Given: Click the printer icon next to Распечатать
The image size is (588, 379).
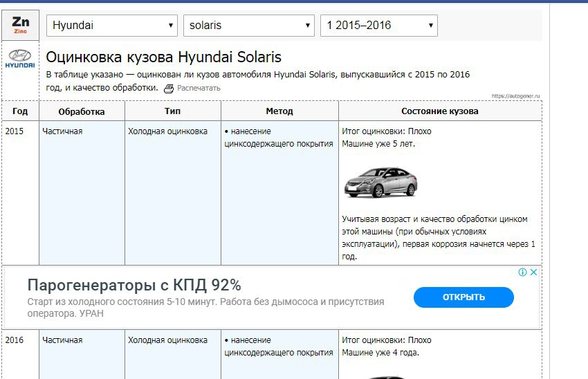Looking at the screenshot, I should [169, 89].
